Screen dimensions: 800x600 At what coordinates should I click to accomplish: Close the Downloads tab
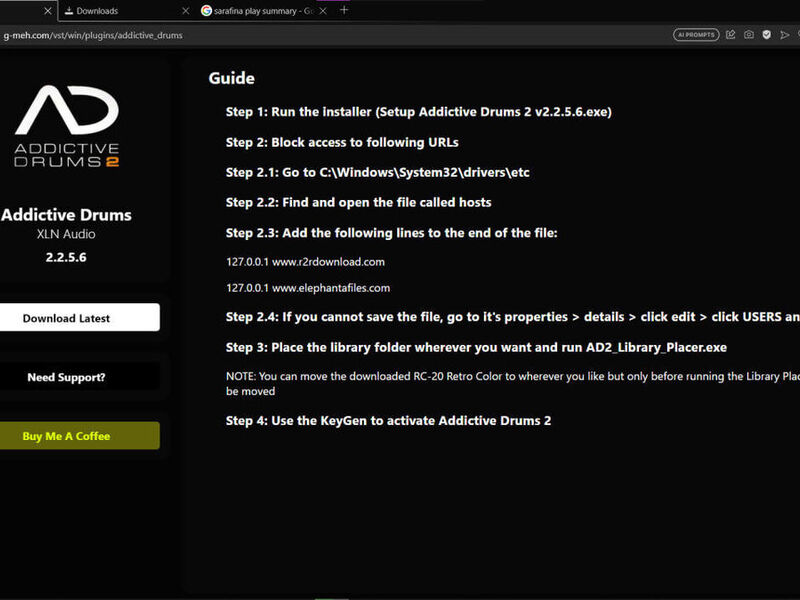184,10
